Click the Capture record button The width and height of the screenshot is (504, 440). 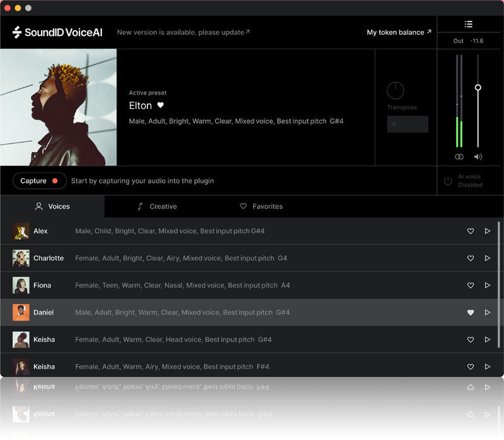pos(40,181)
